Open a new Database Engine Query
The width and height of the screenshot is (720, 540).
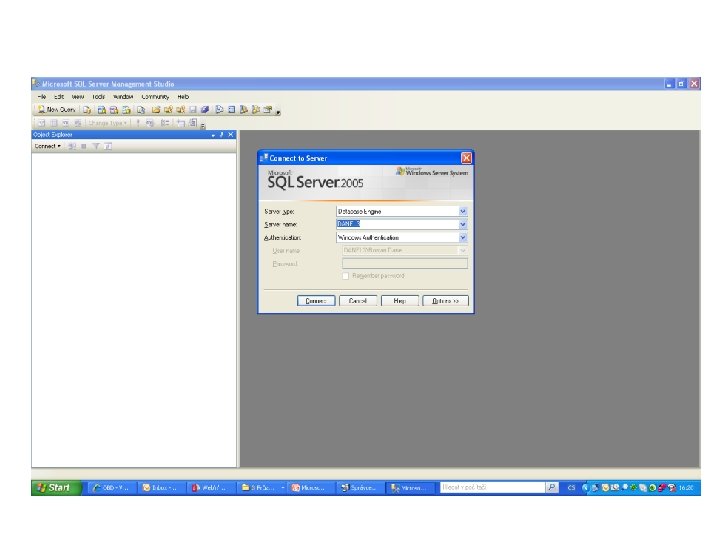point(87,110)
